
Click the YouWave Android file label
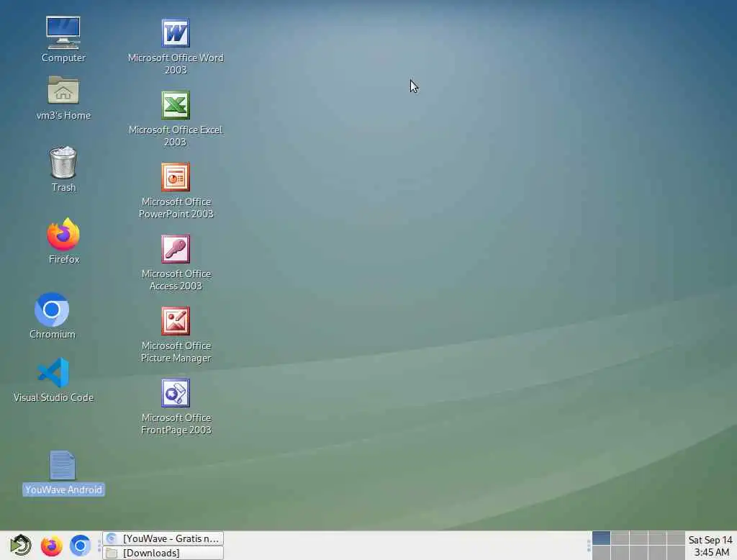(63, 489)
